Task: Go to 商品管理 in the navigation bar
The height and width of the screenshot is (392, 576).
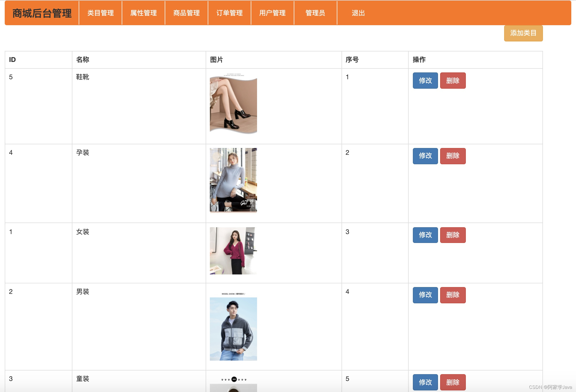Action: tap(186, 13)
